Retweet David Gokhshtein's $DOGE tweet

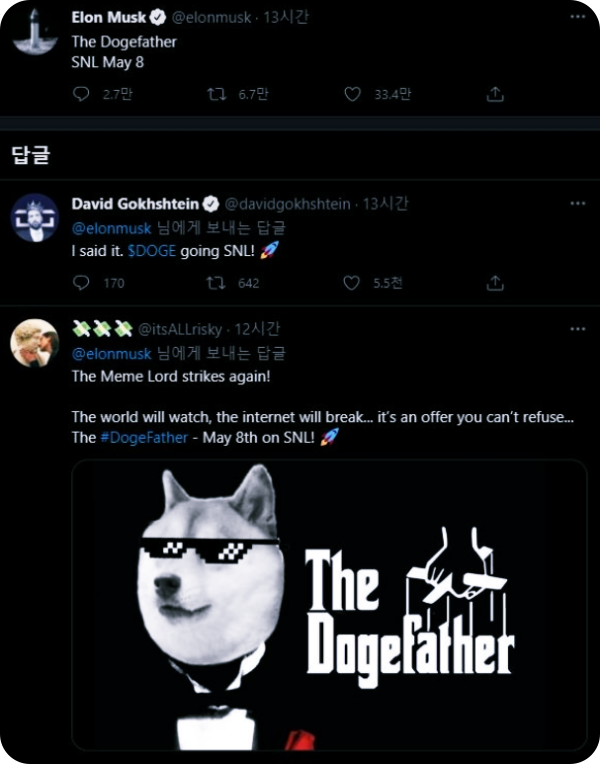pyautogui.click(x=216, y=283)
